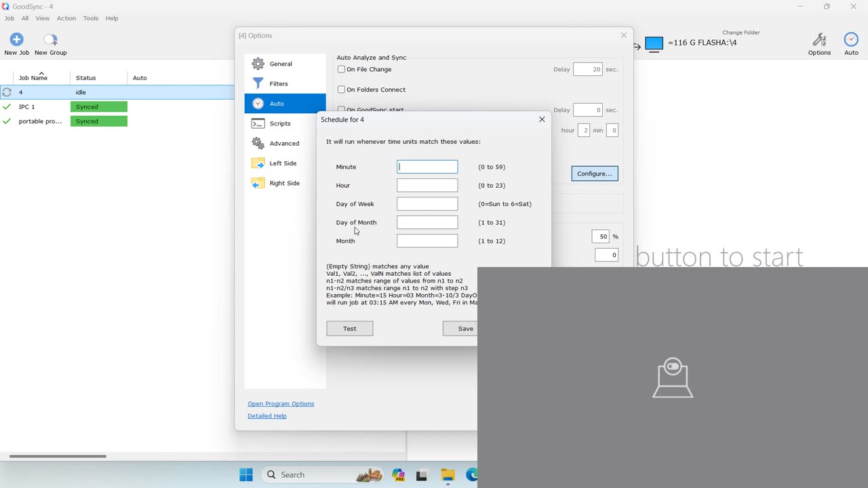Enable On Folders Connect checkbox
The width and height of the screenshot is (868, 488).
pyautogui.click(x=341, y=89)
